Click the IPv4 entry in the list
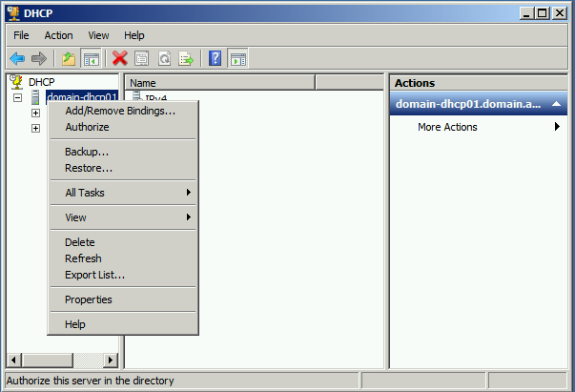 coord(155,97)
